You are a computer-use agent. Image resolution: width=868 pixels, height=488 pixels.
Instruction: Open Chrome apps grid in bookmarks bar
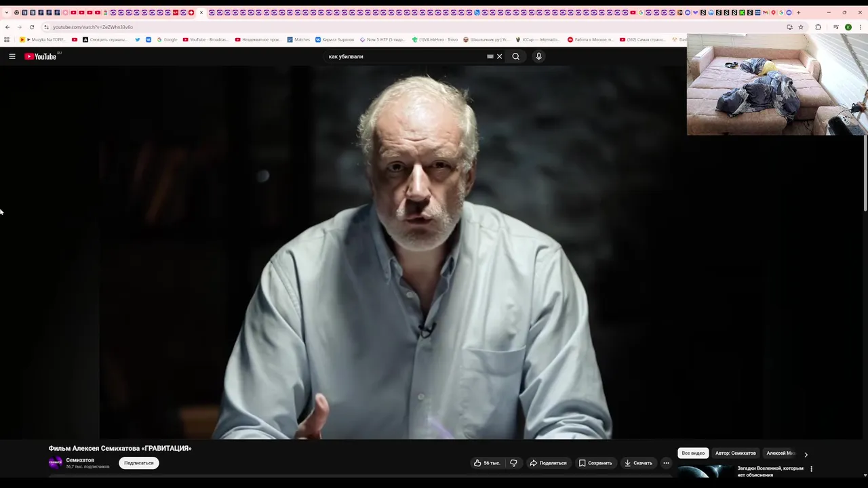pyautogui.click(x=7, y=39)
